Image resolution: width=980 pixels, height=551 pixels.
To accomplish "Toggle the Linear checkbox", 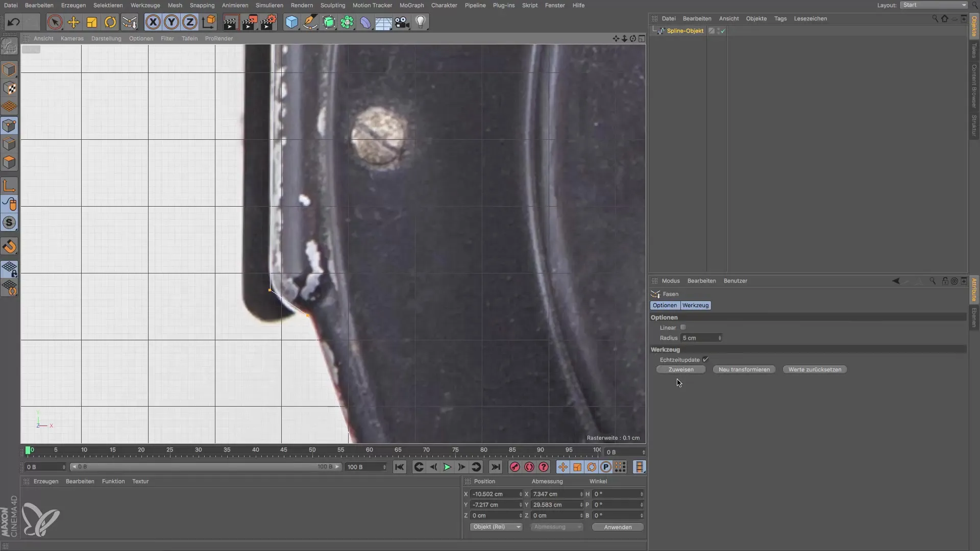I will point(683,328).
